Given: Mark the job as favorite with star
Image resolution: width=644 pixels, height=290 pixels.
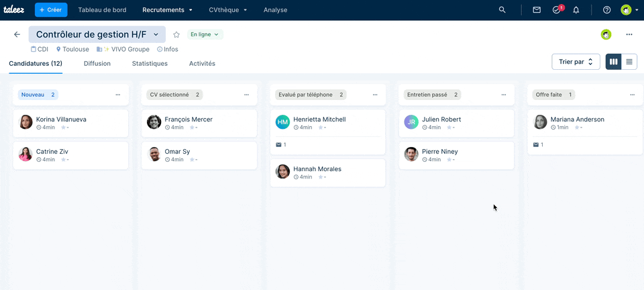Looking at the screenshot, I should tap(176, 34).
